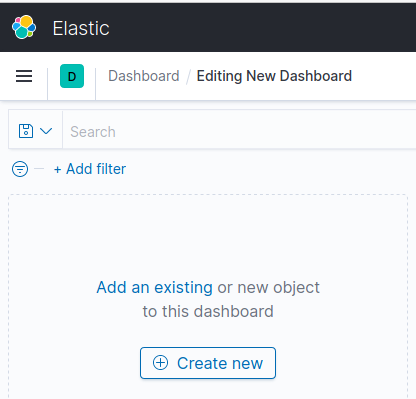This screenshot has width=416, height=399.
Task: Go to the Dashboard breadcrumb
Action: click(144, 76)
